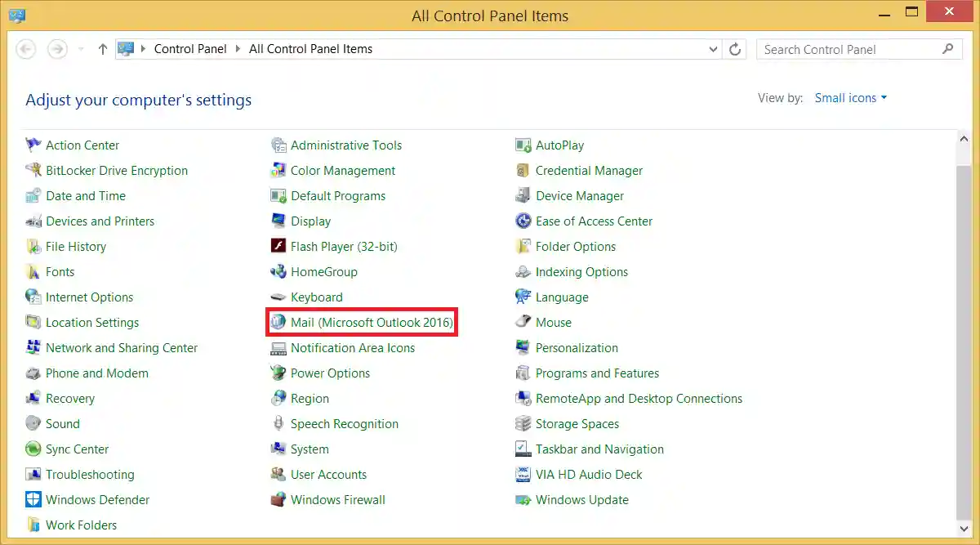Viewport: 980px width, 545px height.
Task: Open the Programs and Features link
Action: point(597,373)
